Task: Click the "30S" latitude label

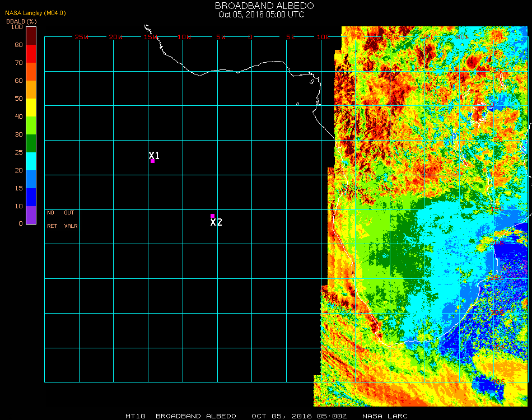Action: tap(497, 312)
